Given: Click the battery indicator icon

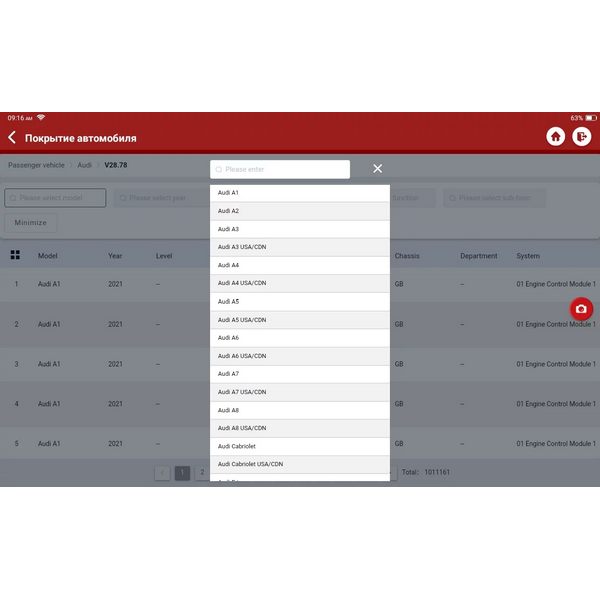Looking at the screenshot, I should click(x=590, y=118).
